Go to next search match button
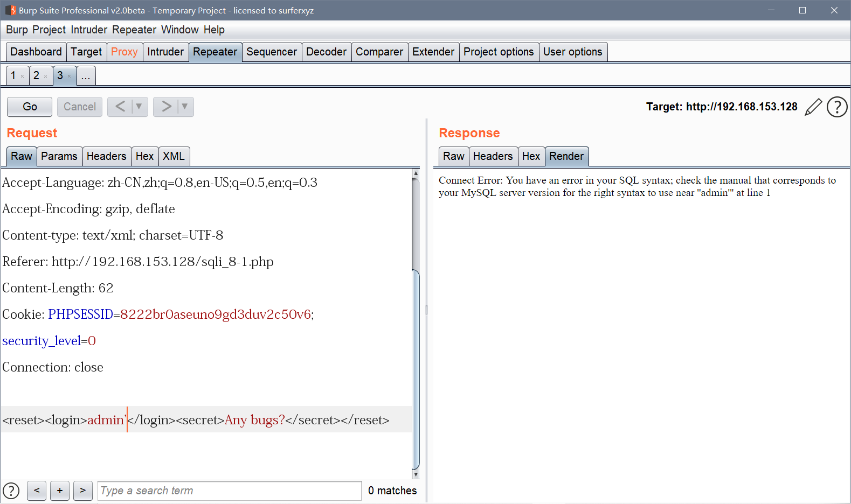The height and width of the screenshot is (504, 851). point(83,491)
